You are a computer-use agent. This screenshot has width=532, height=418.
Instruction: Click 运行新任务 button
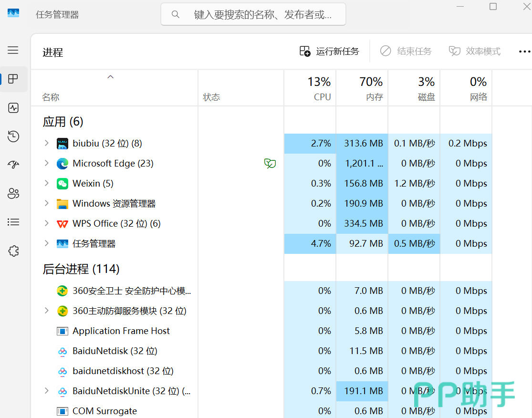pos(329,52)
